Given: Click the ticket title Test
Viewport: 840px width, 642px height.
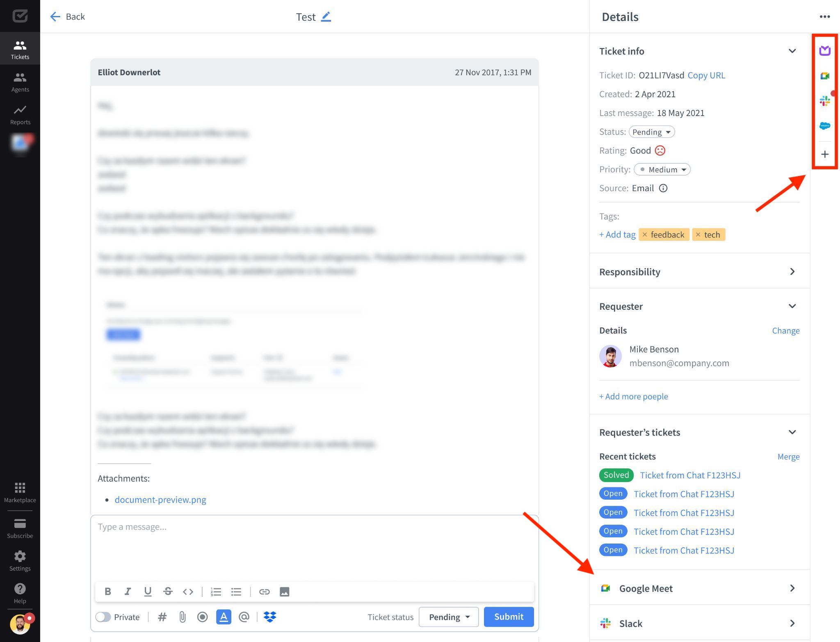Looking at the screenshot, I should 306,17.
